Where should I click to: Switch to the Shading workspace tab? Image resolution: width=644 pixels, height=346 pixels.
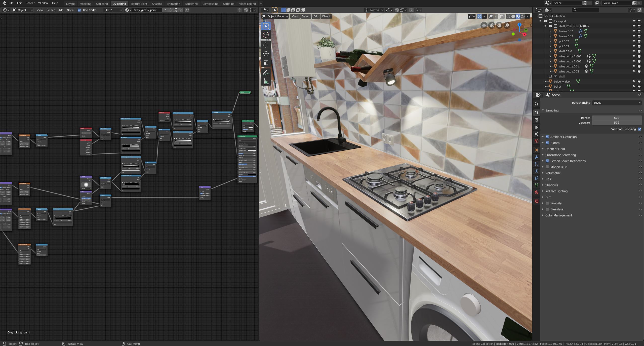157,4
